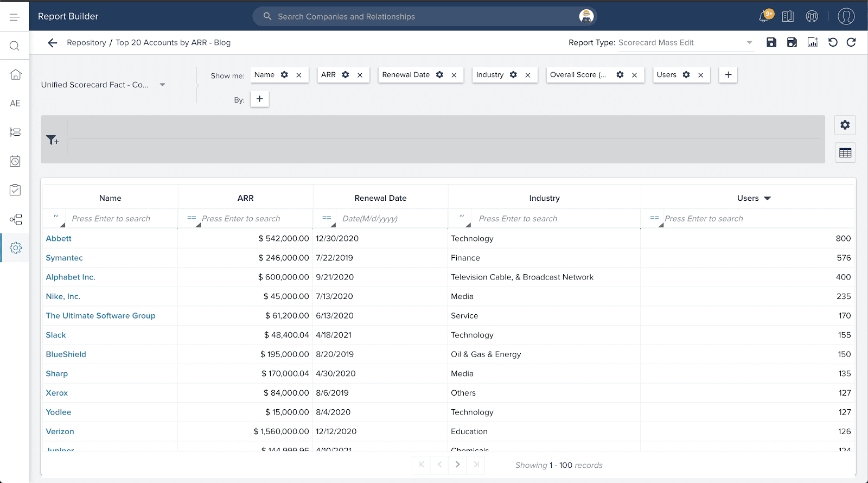This screenshot has height=483, width=868.
Task: Switch to table view icon
Action: (x=845, y=153)
